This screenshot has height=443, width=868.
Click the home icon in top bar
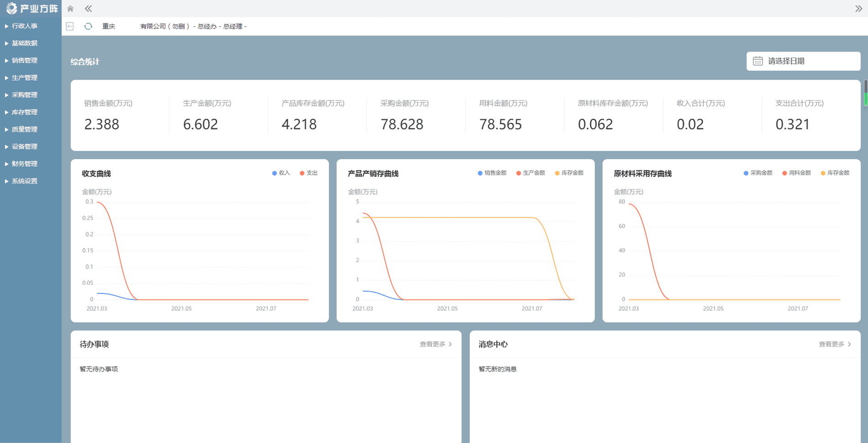(x=70, y=9)
